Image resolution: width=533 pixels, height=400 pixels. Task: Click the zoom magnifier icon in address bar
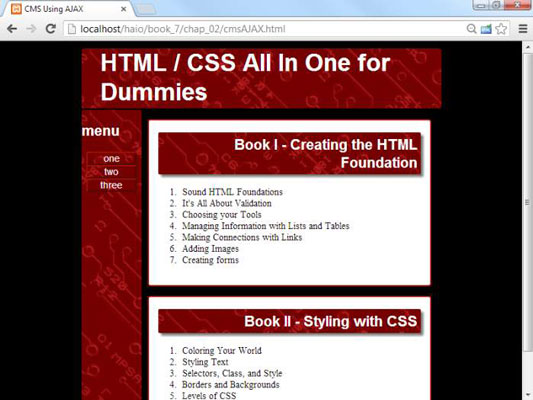click(471, 29)
